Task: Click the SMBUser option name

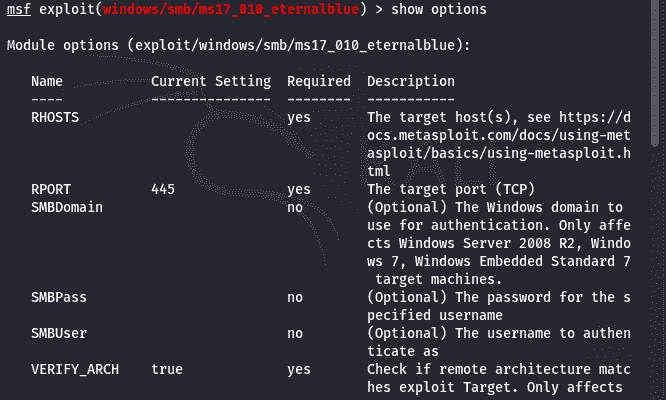Action: (59, 333)
